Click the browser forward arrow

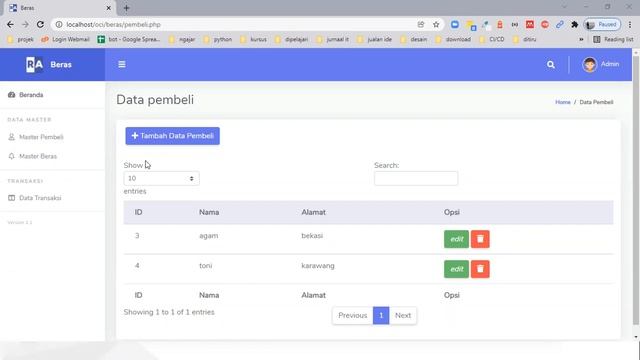pos(25,24)
